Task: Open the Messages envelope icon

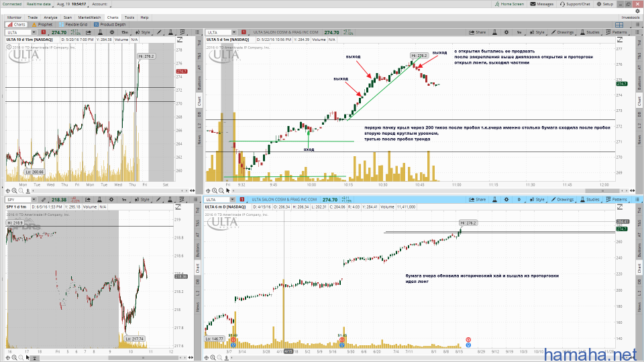Action: 542,4
